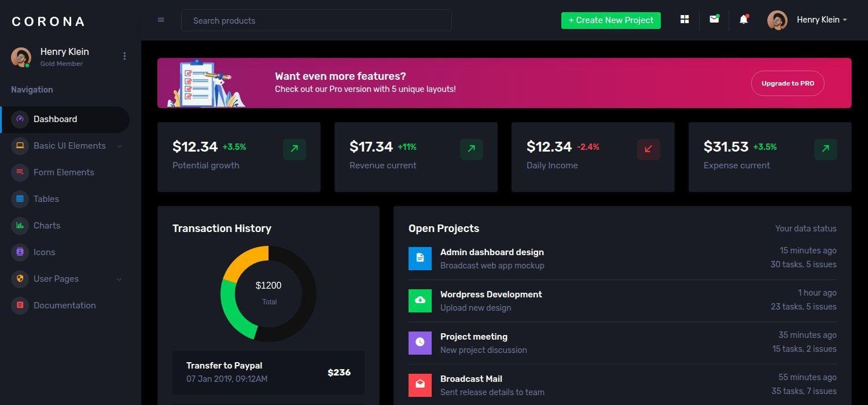Expand the User Pages chevron
Viewport: 868px width, 405px height.
(x=119, y=279)
